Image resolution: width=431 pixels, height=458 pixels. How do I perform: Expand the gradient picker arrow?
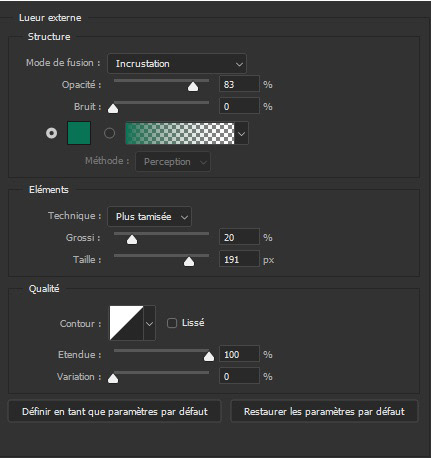click(x=241, y=133)
